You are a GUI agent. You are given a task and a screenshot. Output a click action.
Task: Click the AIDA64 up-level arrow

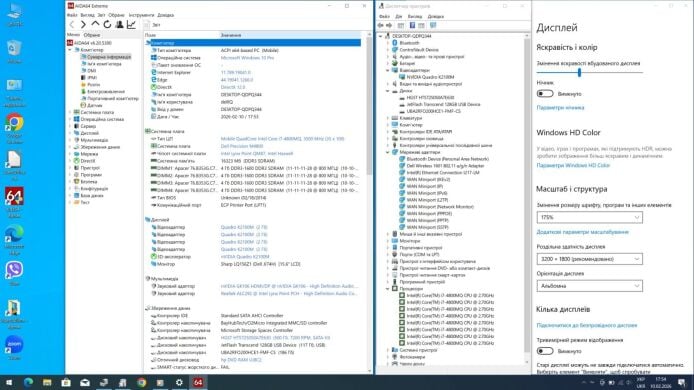coord(95,24)
